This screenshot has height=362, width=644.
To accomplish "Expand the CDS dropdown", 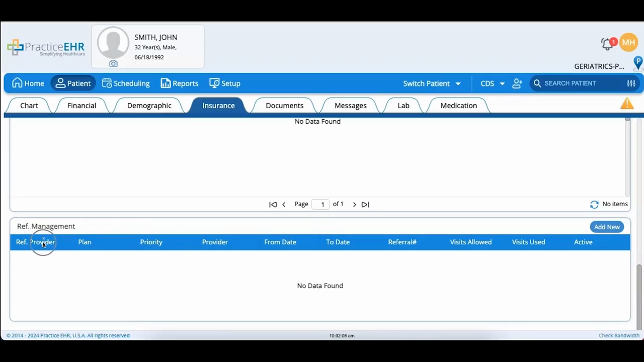I will pos(493,83).
